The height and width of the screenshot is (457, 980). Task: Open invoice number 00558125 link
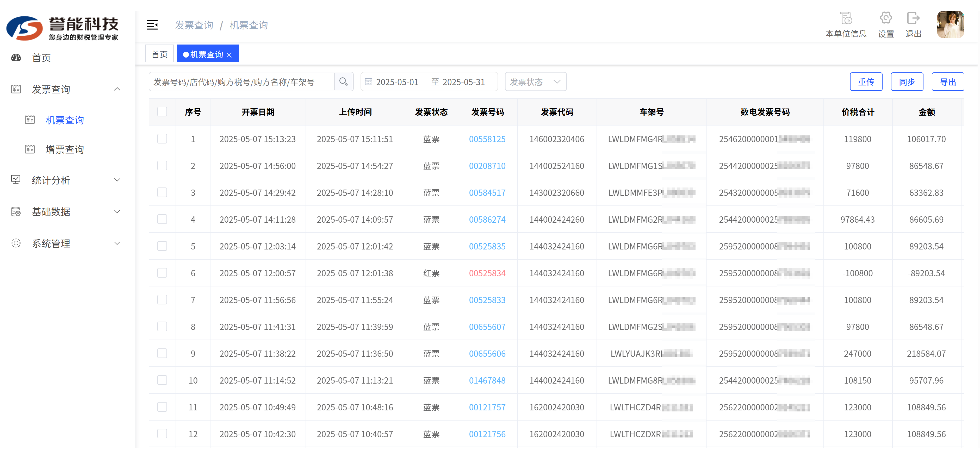coord(487,139)
